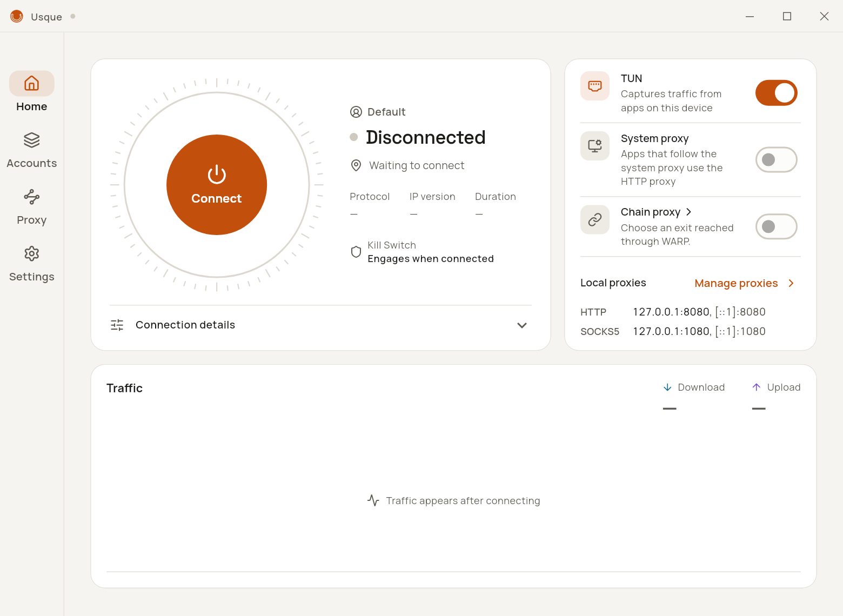Screen dimensions: 843x616
Task: Click the System proxy monitor icon
Action: tap(595, 146)
